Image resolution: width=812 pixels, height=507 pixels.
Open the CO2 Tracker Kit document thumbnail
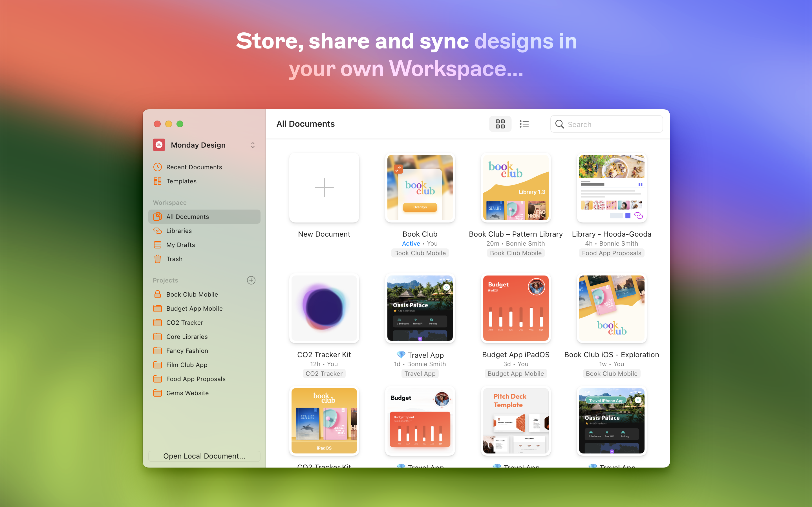coord(324,308)
